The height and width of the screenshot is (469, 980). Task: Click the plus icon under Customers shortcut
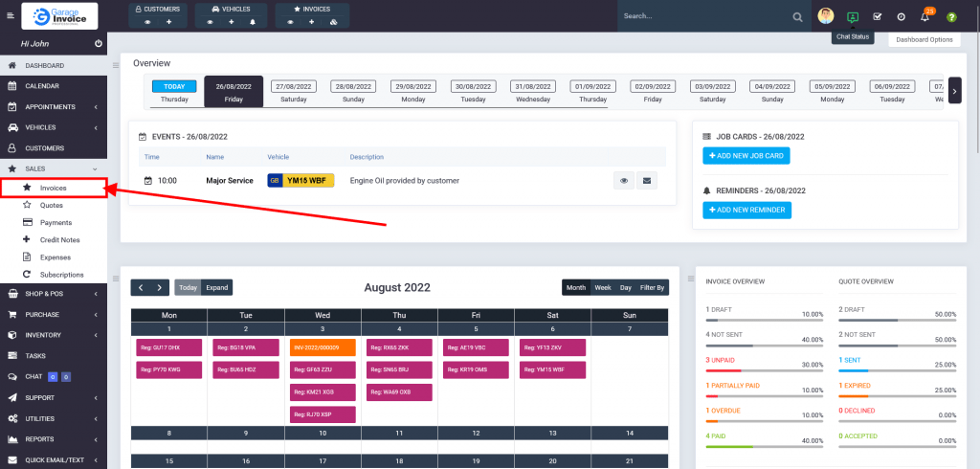(x=168, y=21)
